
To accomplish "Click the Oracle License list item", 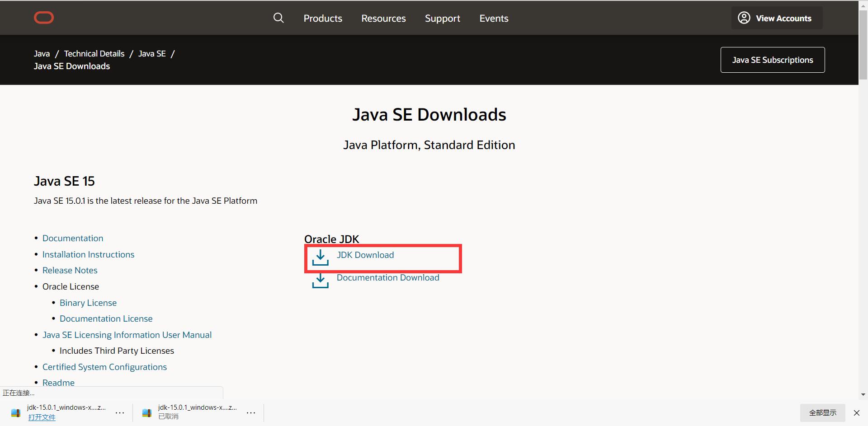I will [x=71, y=286].
